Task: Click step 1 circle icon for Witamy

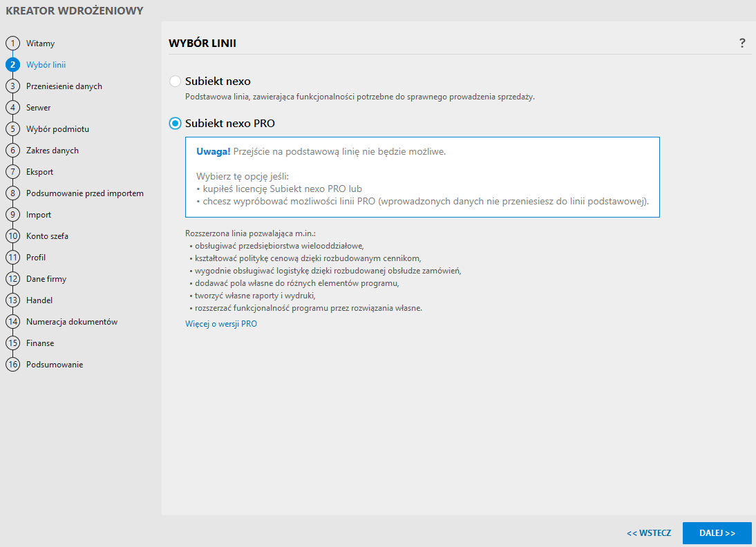Action: [x=12, y=44]
